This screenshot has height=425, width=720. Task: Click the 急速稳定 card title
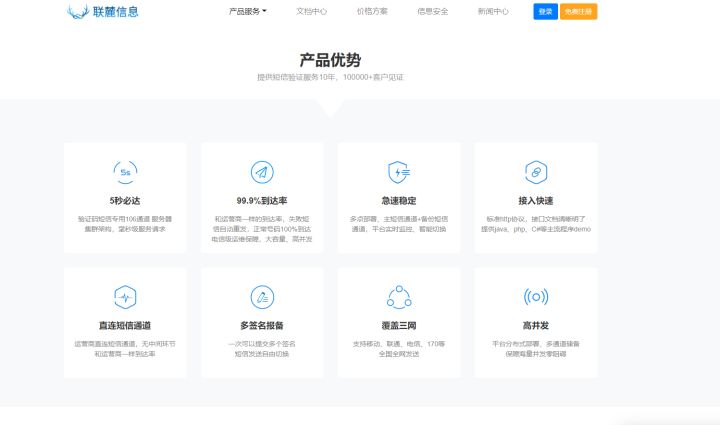click(x=399, y=201)
